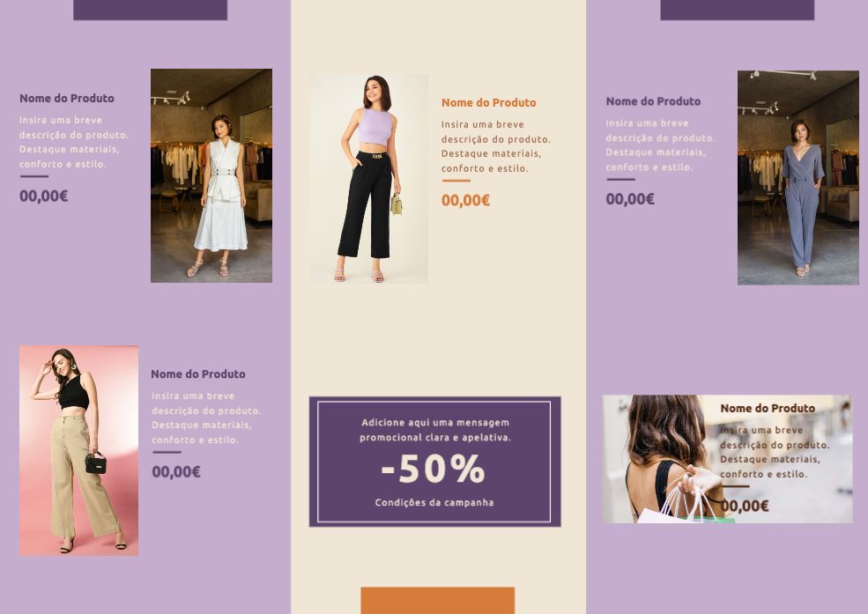
Task: Select the promotional message text in purple box
Action: point(435,430)
